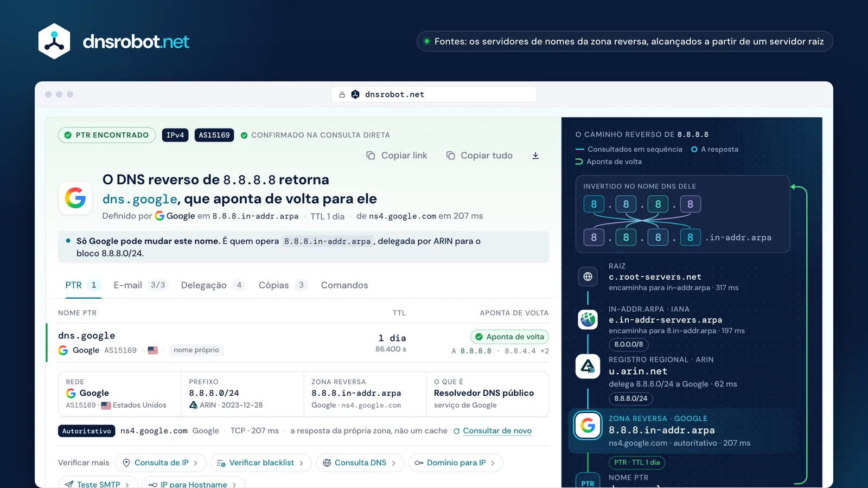Click the IANA icon for in-addr.arpa step
Viewport: 868px width, 488px height.
588,319
